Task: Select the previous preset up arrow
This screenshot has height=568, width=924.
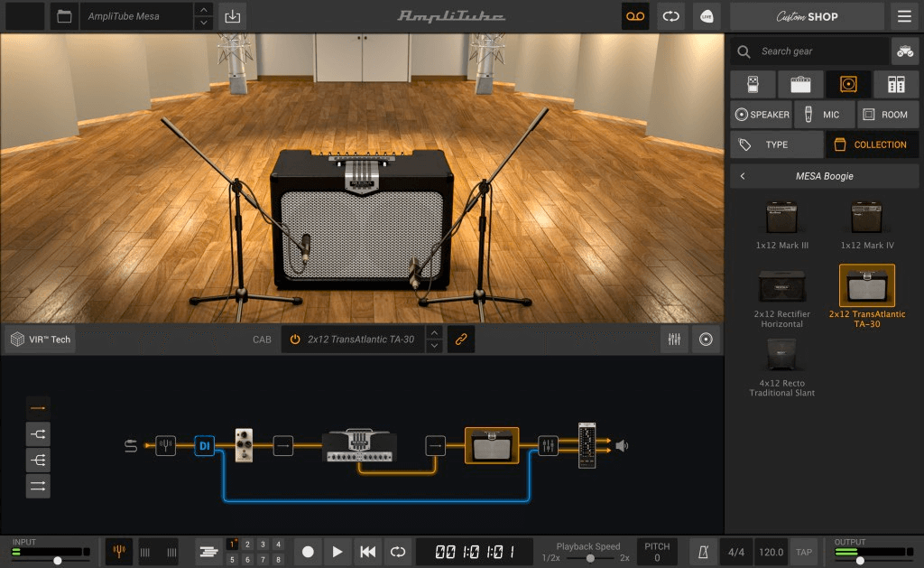Action: click(203, 10)
